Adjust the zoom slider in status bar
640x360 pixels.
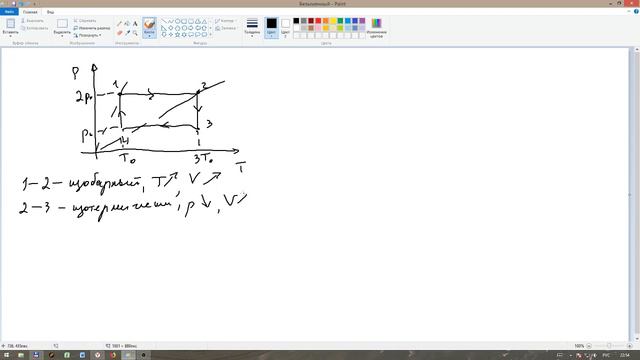(609, 346)
